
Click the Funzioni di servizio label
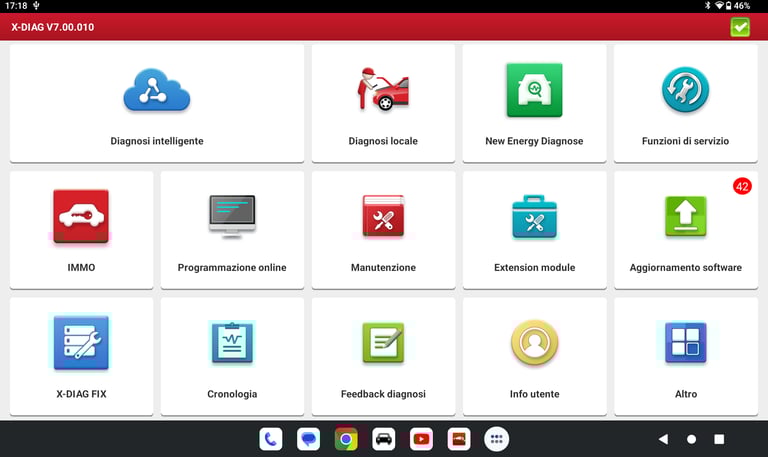[x=685, y=141]
